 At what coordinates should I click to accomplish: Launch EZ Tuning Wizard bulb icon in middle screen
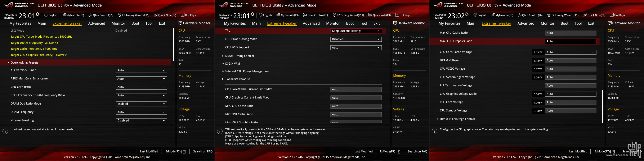(x=334, y=15)
